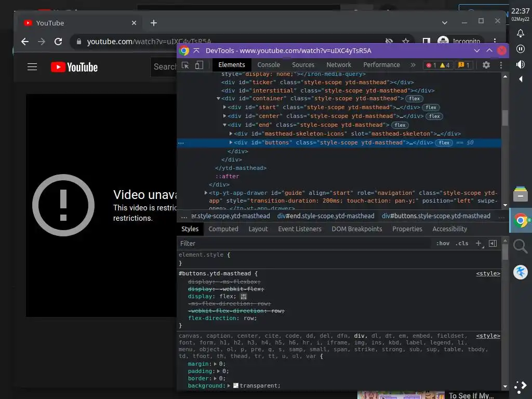Open a new Chrome tab
532x399 pixels.
[154, 23]
